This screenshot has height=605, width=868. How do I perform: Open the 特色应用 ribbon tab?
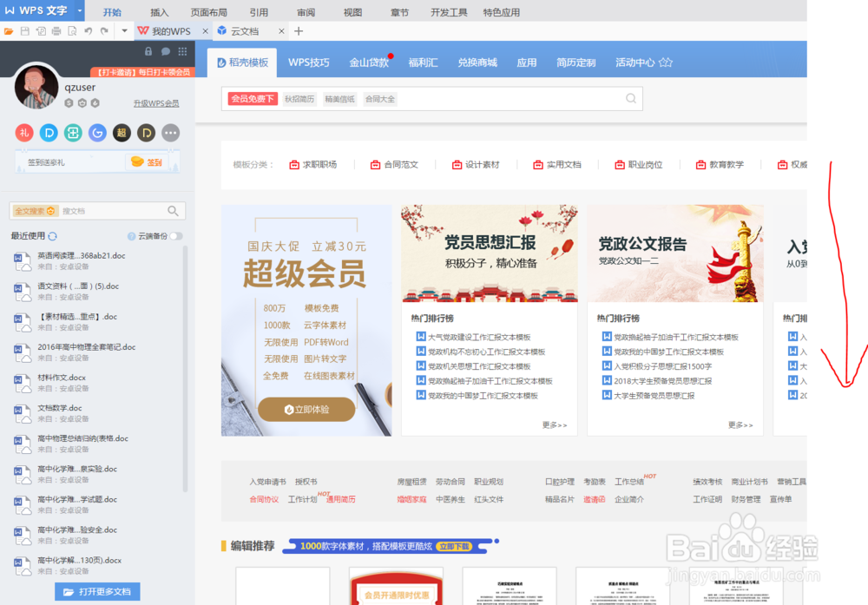pyautogui.click(x=502, y=12)
